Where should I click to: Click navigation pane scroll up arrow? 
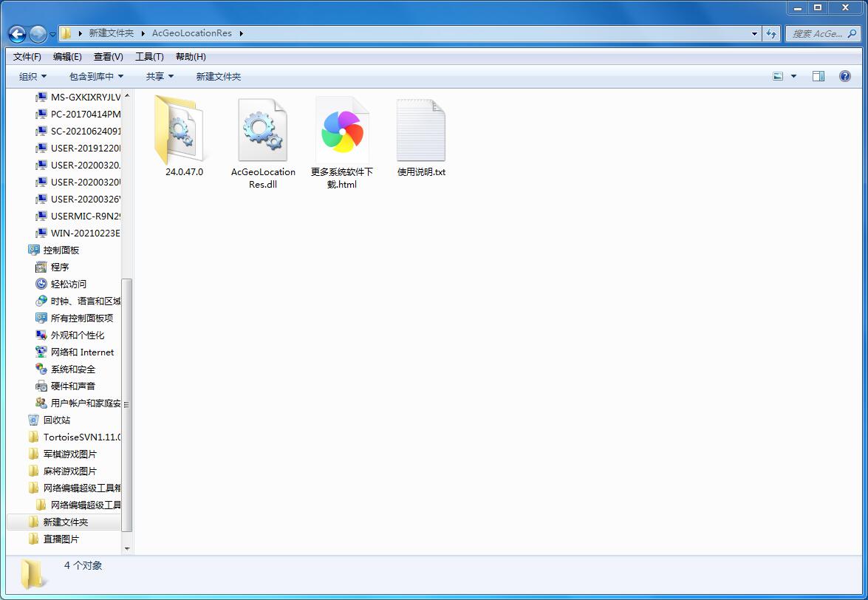pos(127,96)
